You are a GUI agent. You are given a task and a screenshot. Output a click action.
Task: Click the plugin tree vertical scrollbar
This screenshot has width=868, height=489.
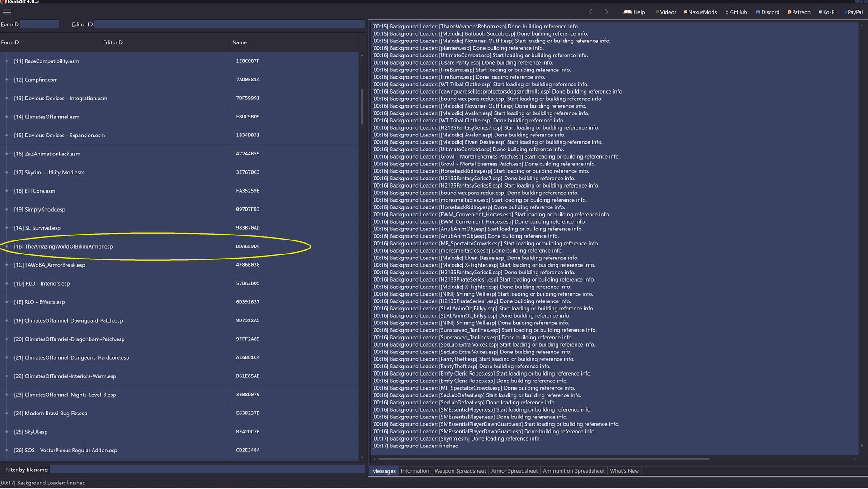(362, 106)
